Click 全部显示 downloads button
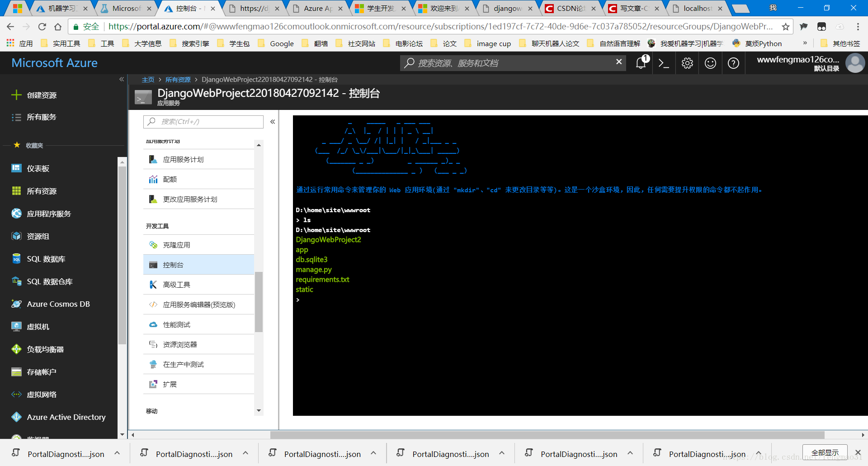The width and height of the screenshot is (868, 466). pos(825,452)
